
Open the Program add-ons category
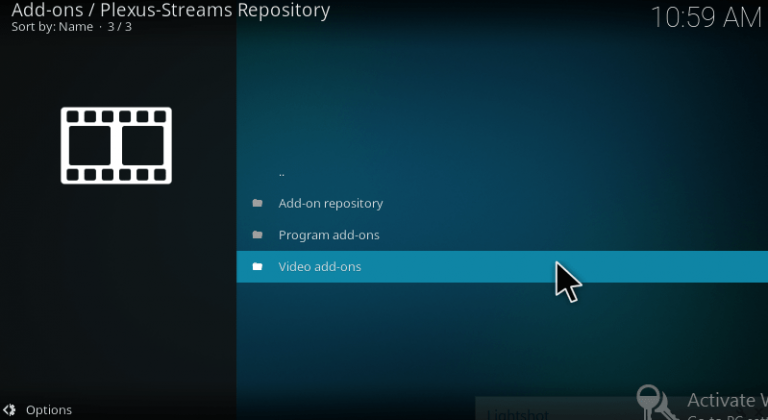click(x=329, y=235)
